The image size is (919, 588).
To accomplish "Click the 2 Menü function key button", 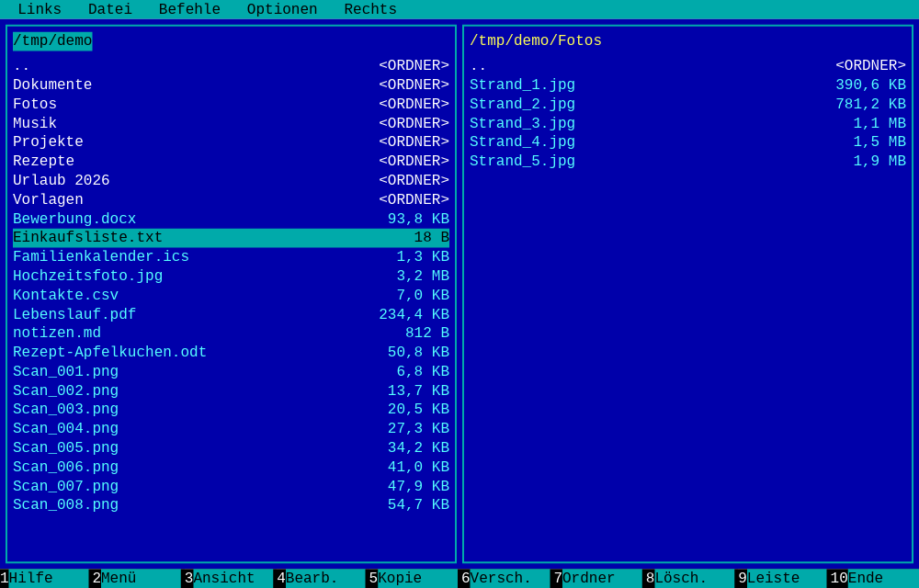I will point(135,578).
